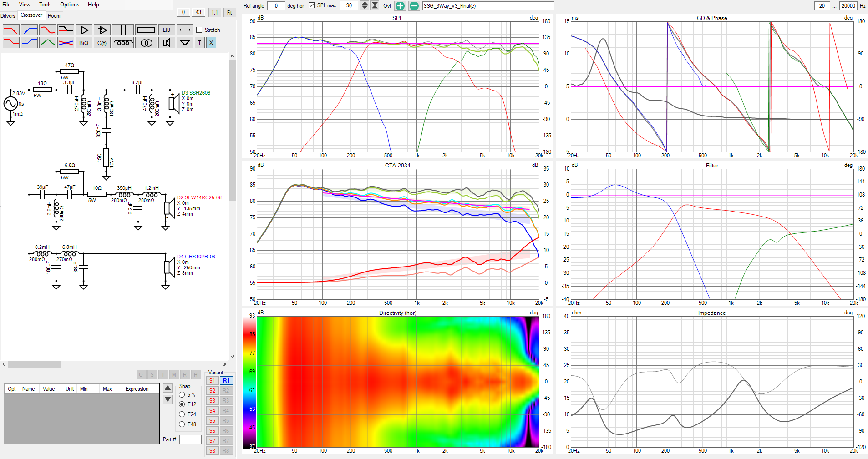Enable the Stretch checkbox
Image resolution: width=868 pixels, height=459 pixels.
point(199,30)
